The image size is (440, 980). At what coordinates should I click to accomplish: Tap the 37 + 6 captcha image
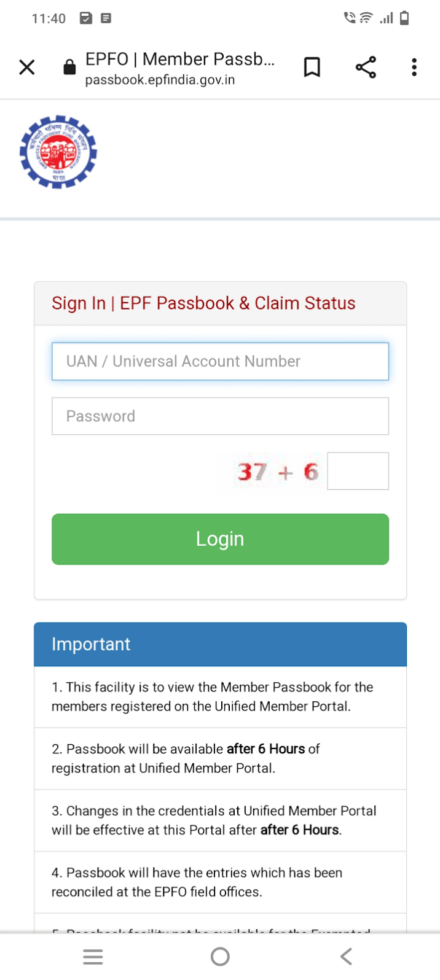[277, 472]
